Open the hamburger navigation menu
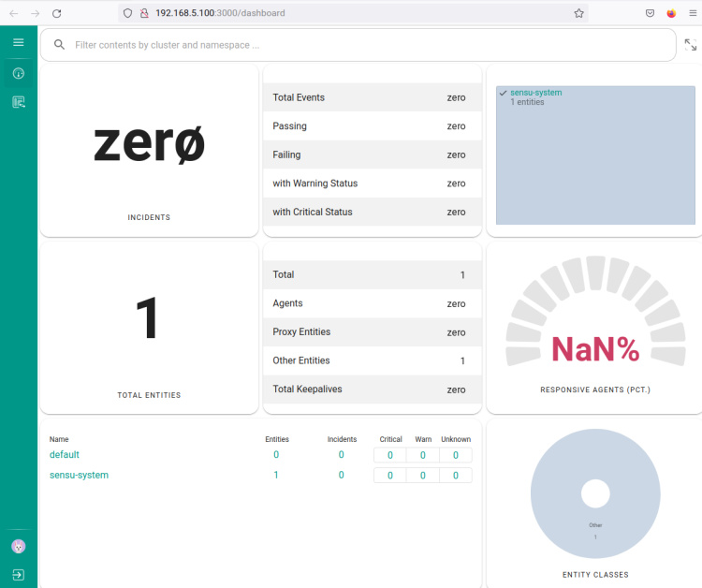The image size is (702, 588). pos(18,42)
